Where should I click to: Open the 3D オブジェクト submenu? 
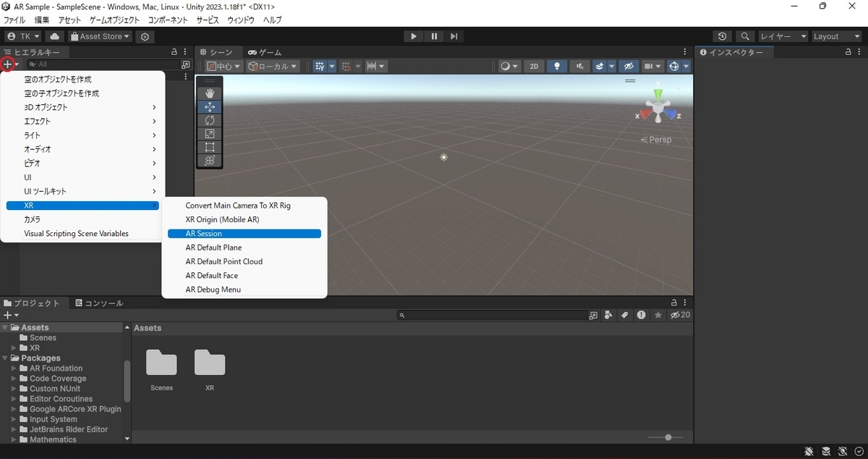pyautogui.click(x=83, y=107)
